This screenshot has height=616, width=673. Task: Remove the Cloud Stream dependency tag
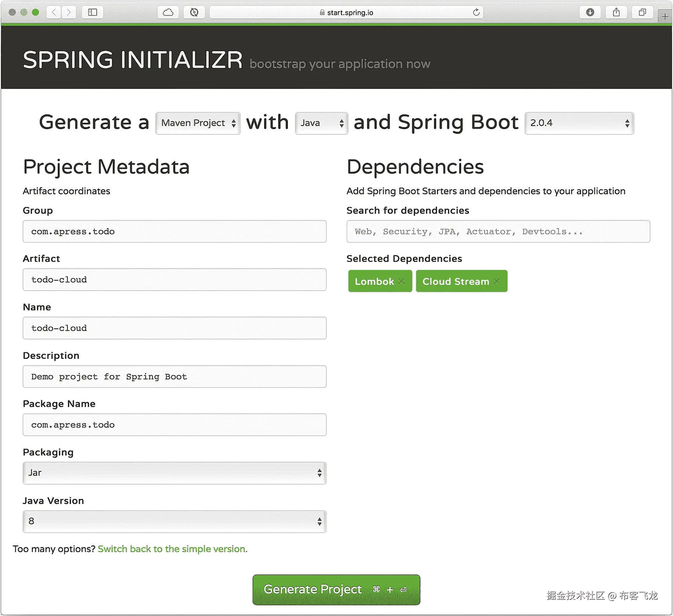(496, 281)
